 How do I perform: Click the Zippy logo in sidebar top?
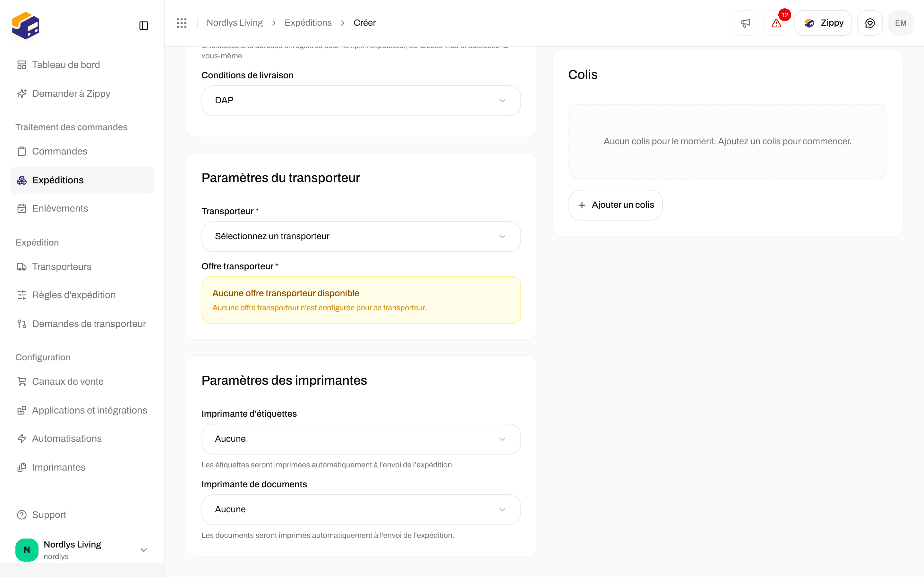click(x=26, y=26)
